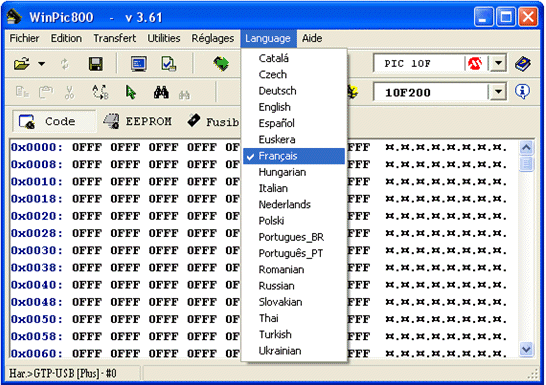
Task: Choose Turkish language
Action: (294, 335)
